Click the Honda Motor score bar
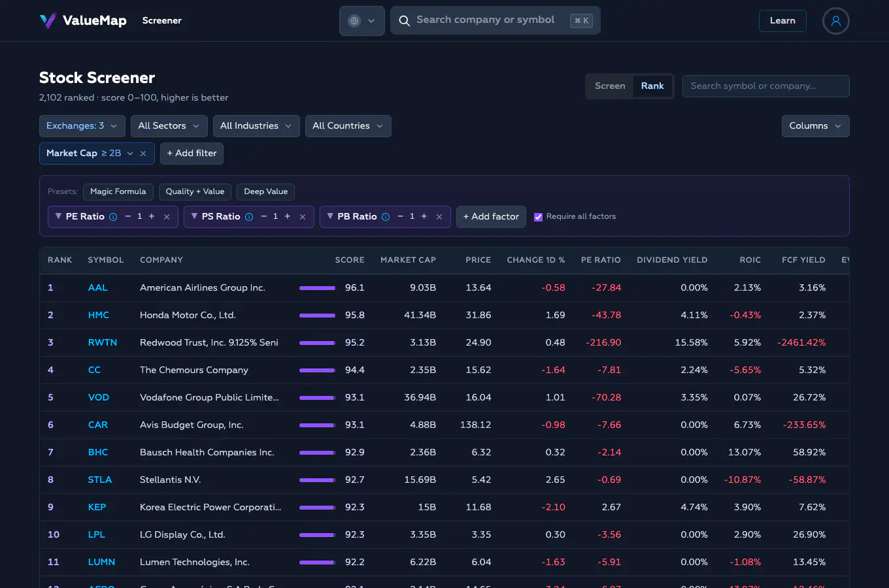Screen dimensions: 889x588 (x=317, y=316)
